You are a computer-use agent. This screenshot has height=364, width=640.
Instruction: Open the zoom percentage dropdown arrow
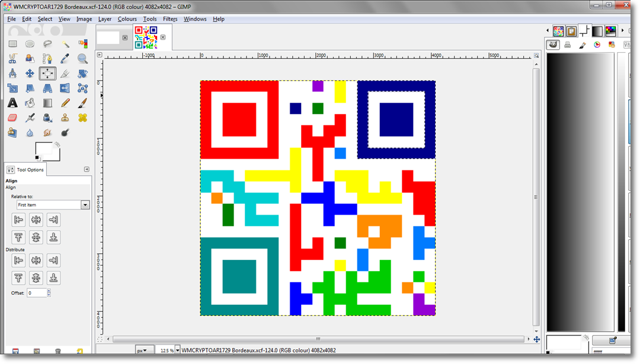[178, 350]
